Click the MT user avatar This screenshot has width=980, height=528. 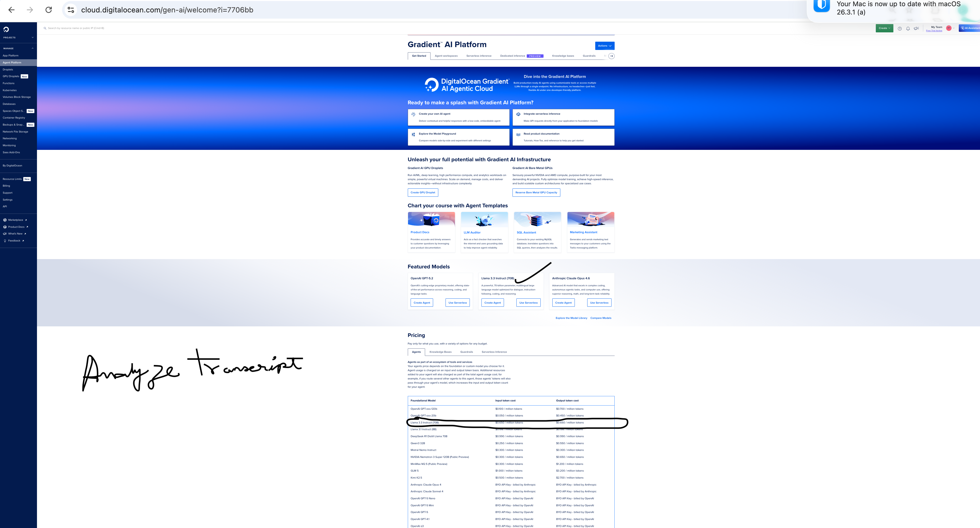pyautogui.click(x=948, y=28)
